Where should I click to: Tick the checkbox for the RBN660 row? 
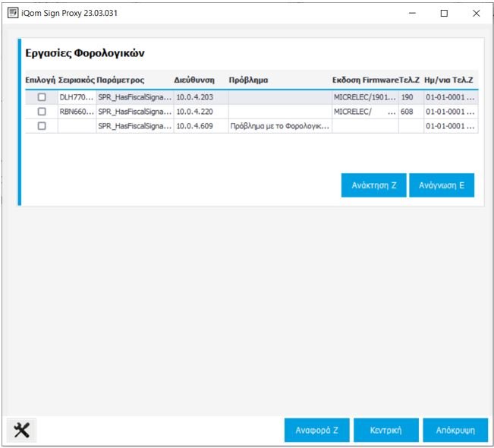pos(42,112)
